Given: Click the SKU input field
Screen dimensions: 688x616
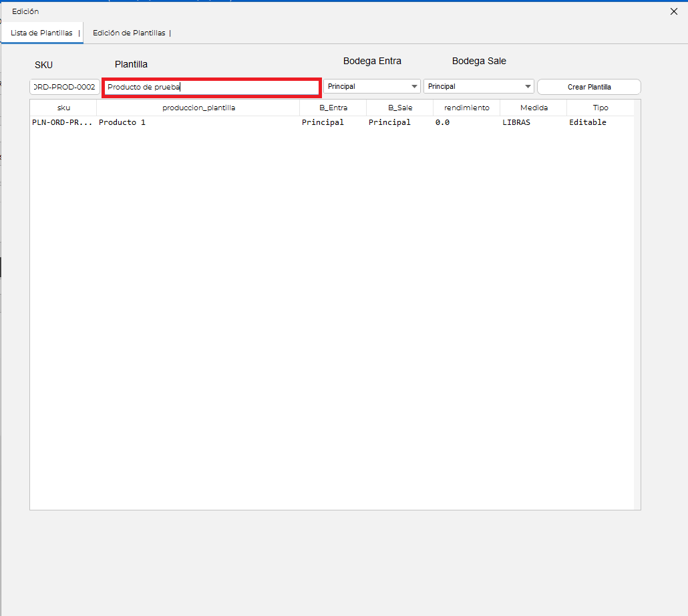Looking at the screenshot, I should click(x=65, y=87).
